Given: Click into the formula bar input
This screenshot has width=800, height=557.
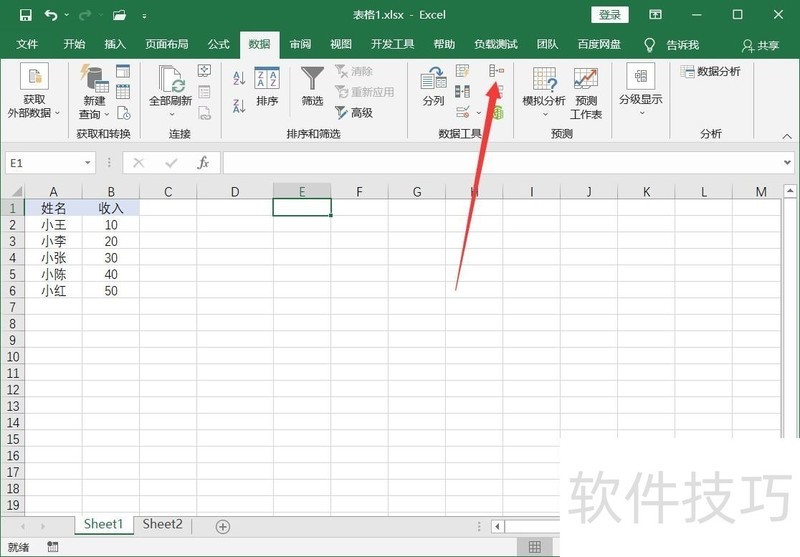Looking at the screenshot, I should point(501,163).
